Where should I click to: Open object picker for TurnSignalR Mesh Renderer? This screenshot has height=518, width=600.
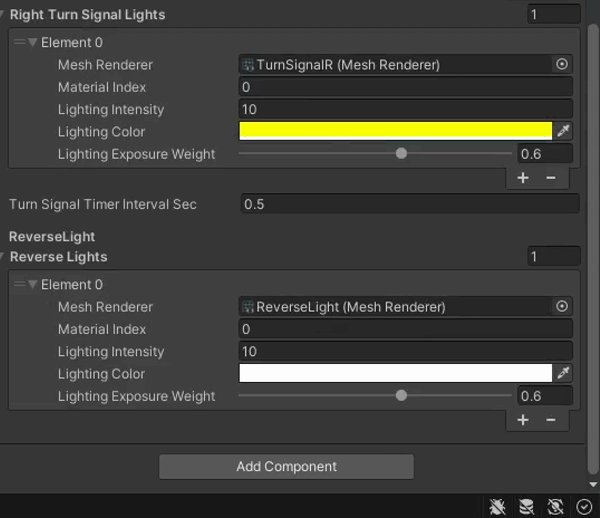[561, 64]
